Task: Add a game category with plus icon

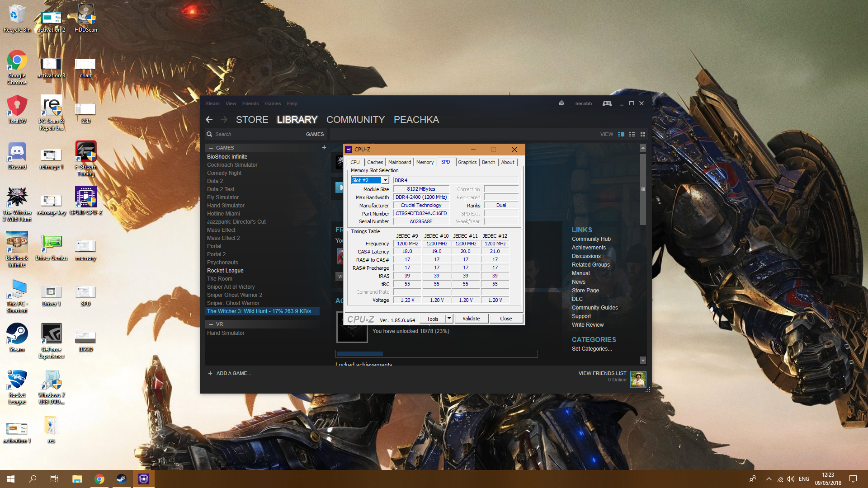Action: coord(324,148)
